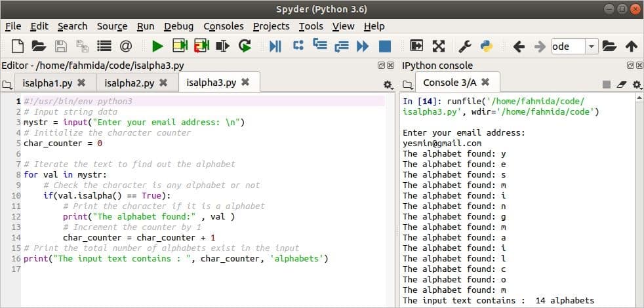Clear the console with the eraser icon

click(x=622, y=85)
